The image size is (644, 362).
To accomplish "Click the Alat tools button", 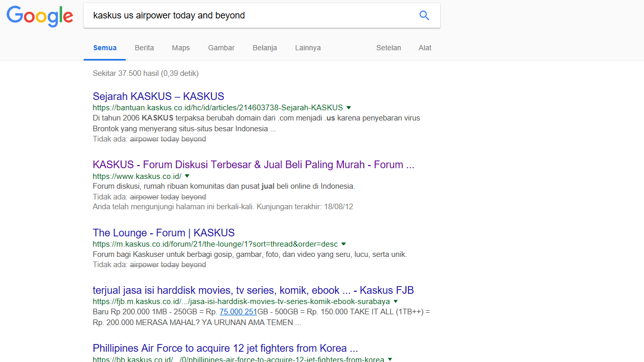I will (425, 48).
